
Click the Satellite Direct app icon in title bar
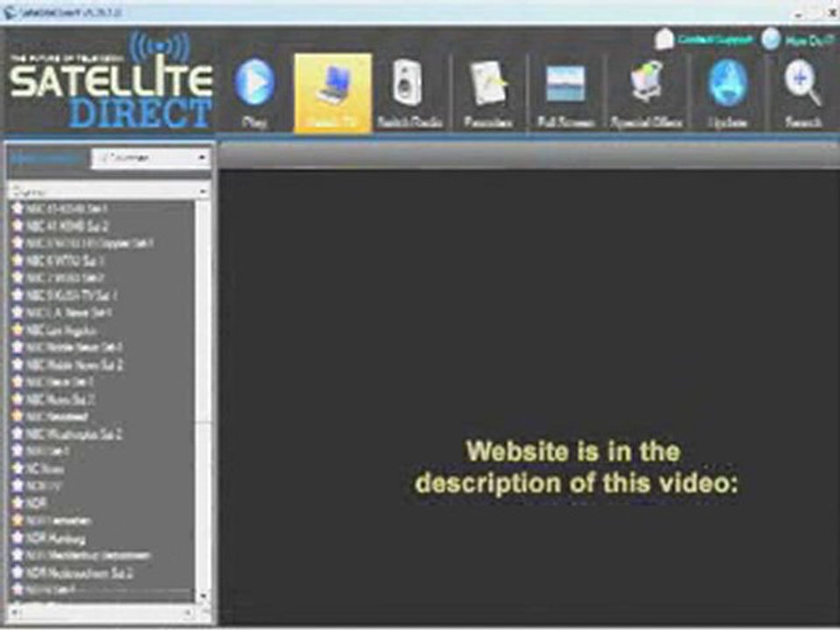[x=10, y=13]
